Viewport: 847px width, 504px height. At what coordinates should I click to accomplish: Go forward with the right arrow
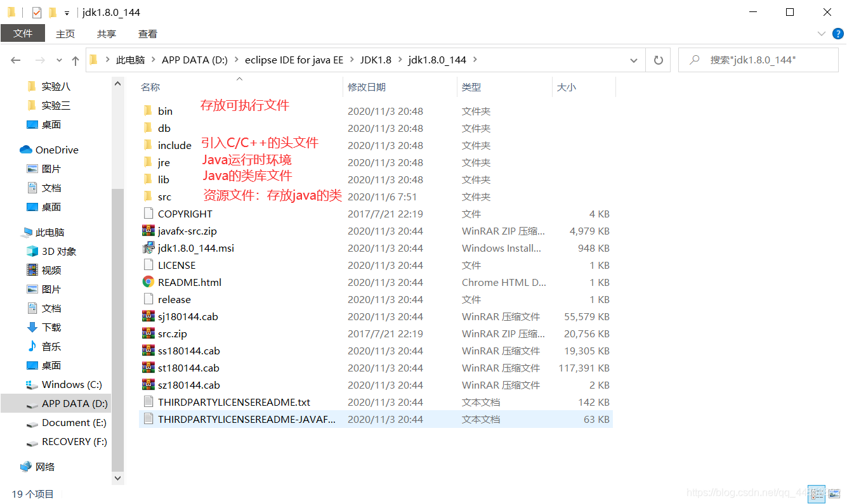(40, 60)
